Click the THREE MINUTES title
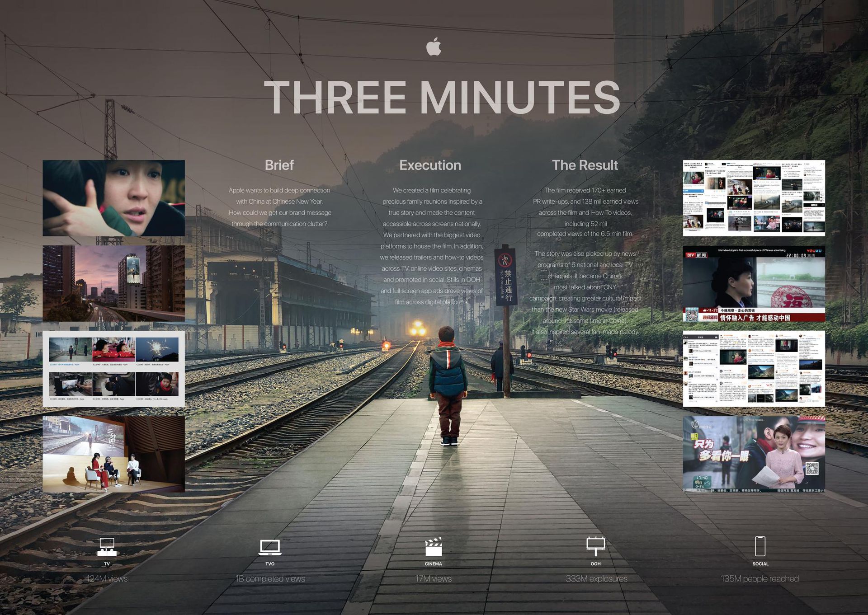This screenshot has width=868, height=615. click(442, 97)
